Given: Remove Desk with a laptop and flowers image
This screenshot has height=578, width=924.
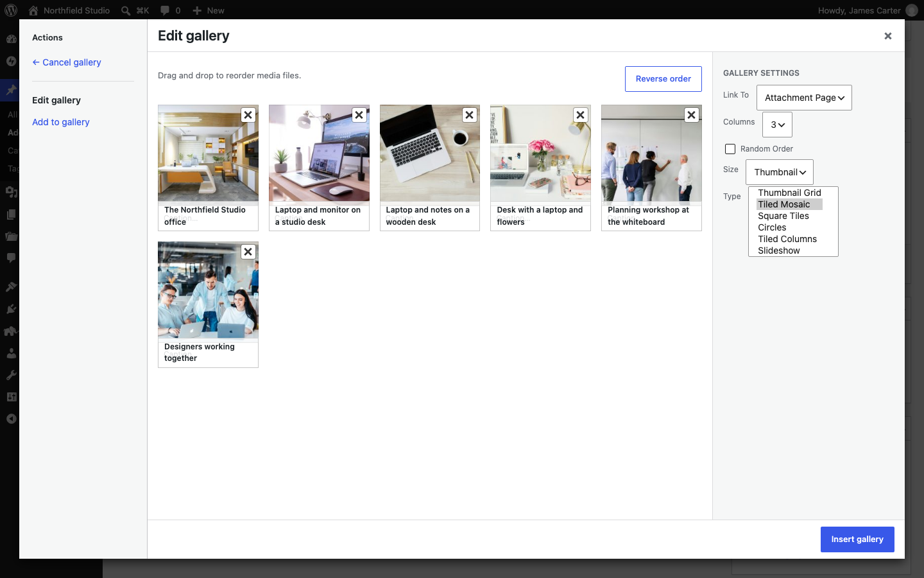Looking at the screenshot, I should pos(581,115).
